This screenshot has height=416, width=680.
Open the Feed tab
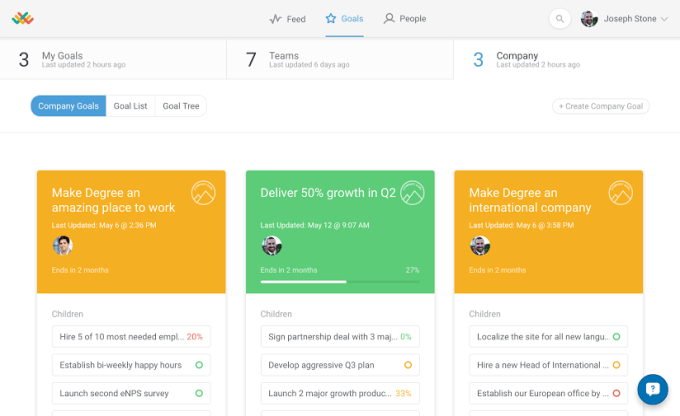(288, 19)
